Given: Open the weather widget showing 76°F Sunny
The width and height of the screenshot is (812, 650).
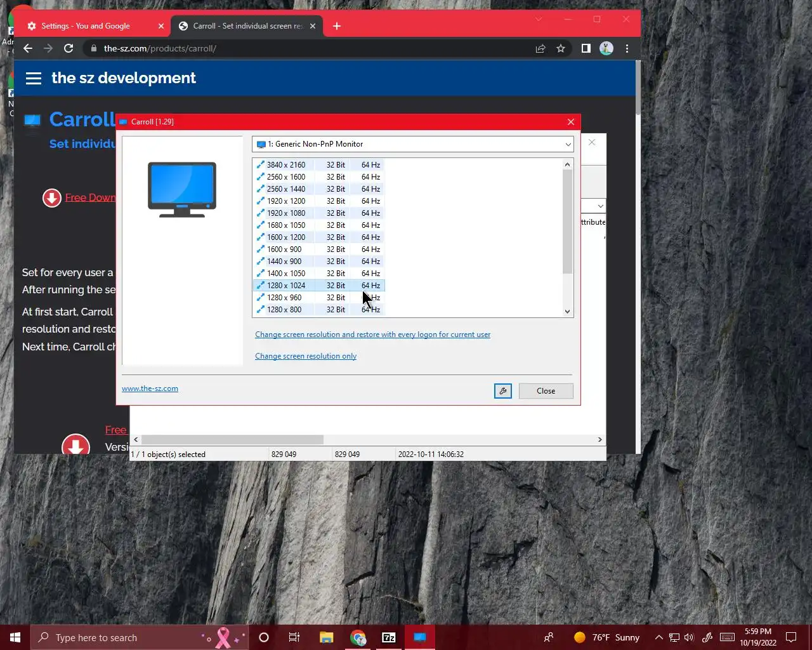Looking at the screenshot, I should (x=606, y=637).
